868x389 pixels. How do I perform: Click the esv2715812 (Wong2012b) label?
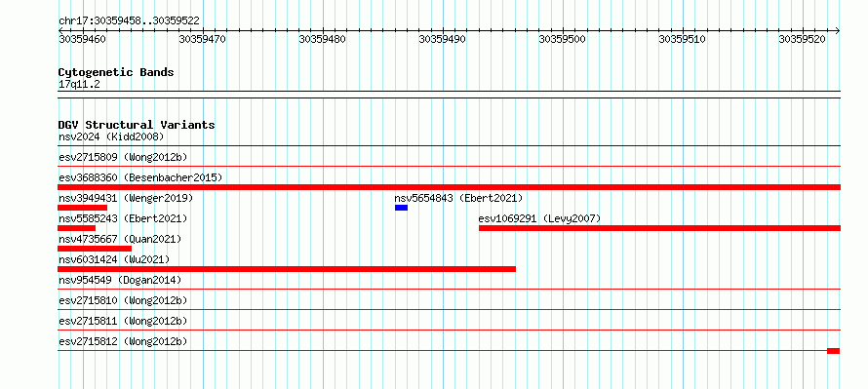click(123, 341)
